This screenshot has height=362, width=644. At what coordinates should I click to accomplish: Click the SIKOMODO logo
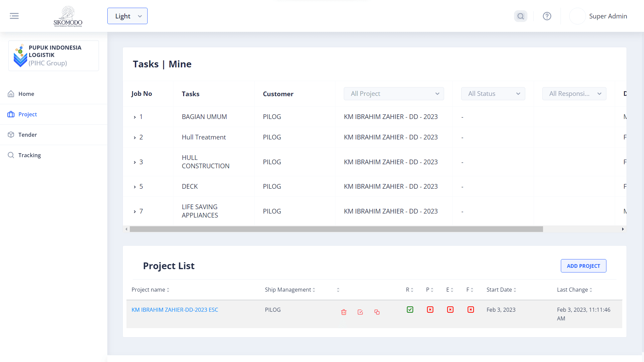point(68,16)
